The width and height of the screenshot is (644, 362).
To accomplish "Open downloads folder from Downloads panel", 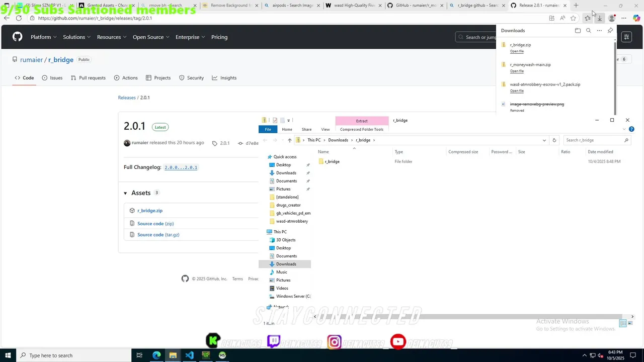I will (578, 31).
